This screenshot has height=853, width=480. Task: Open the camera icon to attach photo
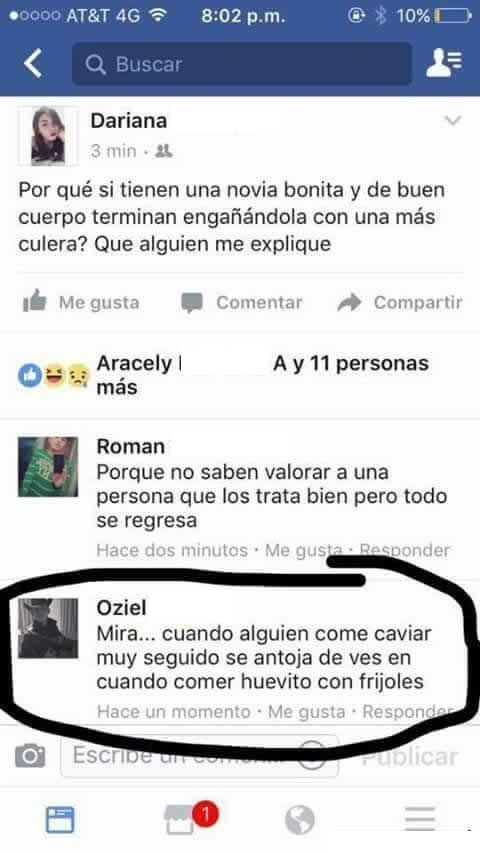[30, 756]
